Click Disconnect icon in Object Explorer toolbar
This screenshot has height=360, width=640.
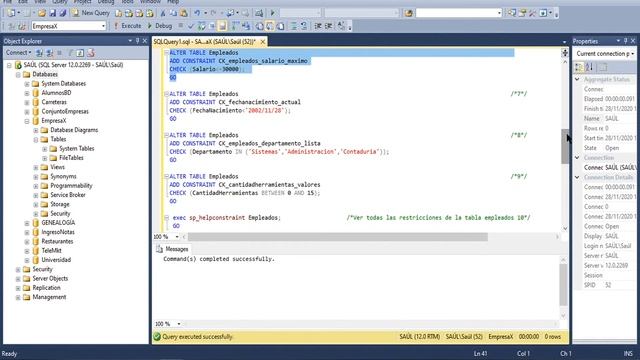coord(49,53)
